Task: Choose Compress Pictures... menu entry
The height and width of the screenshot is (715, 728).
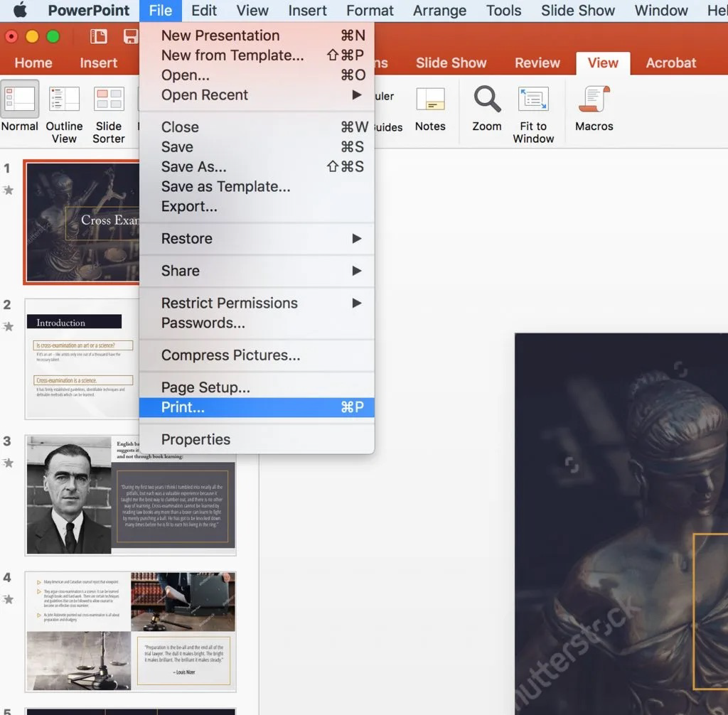Action: (230, 355)
